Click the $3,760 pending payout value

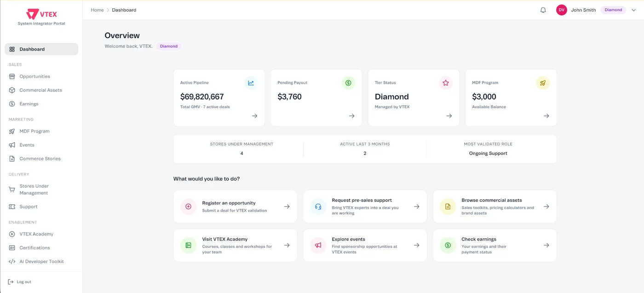point(289,97)
